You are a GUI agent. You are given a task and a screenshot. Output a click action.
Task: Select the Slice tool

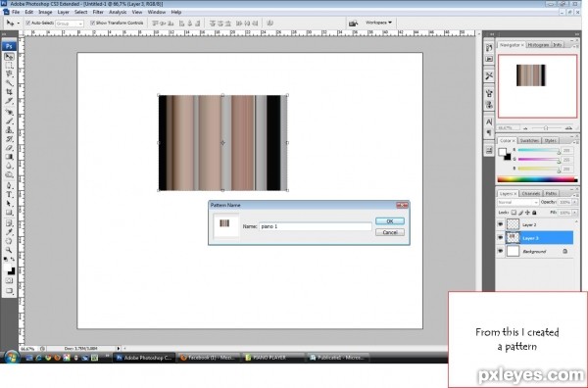tap(9, 101)
